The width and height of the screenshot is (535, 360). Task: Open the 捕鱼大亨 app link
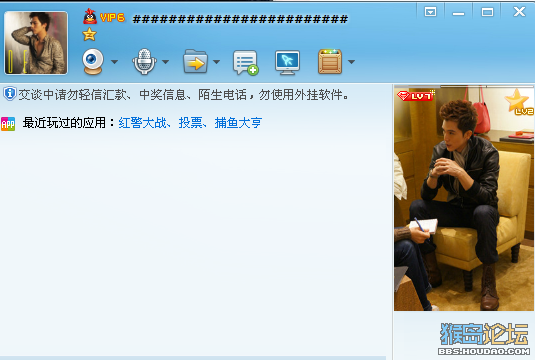238,123
